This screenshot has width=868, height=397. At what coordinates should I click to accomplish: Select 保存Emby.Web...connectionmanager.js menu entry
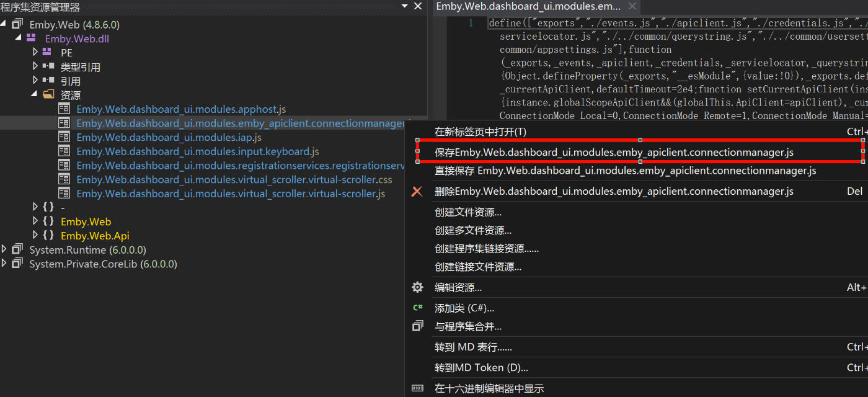(614, 152)
